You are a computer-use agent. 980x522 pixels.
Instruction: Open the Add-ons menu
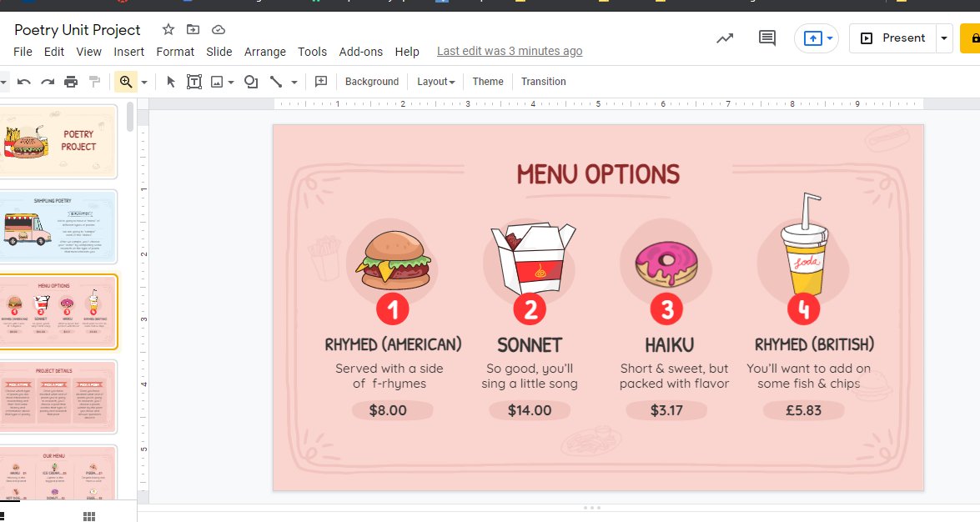click(x=360, y=52)
